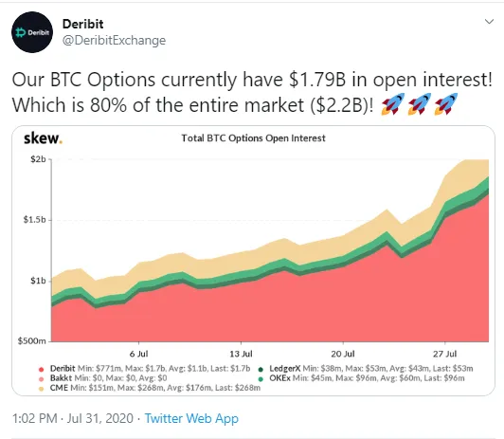Click the first rocket emoji
504x439 pixels.
[392, 104]
